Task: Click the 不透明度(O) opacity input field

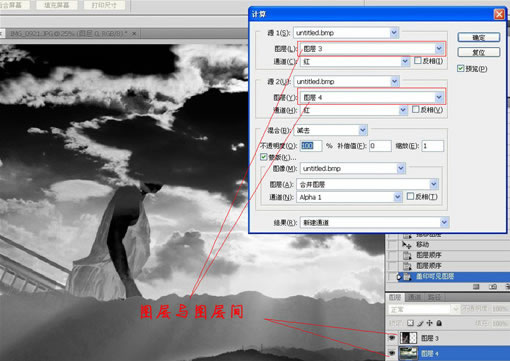Action: (311, 146)
